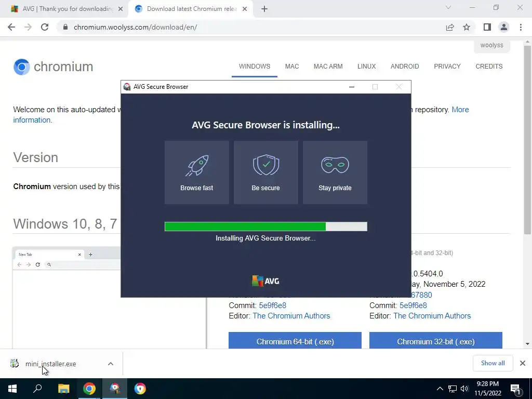Open downloaded mini_installer.exe file
The width and height of the screenshot is (532, 399).
[x=51, y=364]
